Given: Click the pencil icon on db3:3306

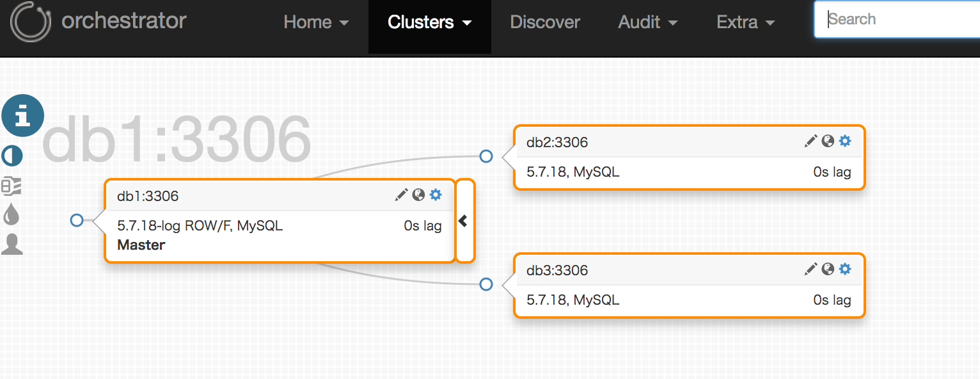Looking at the screenshot, I should (x=810, y=270).
